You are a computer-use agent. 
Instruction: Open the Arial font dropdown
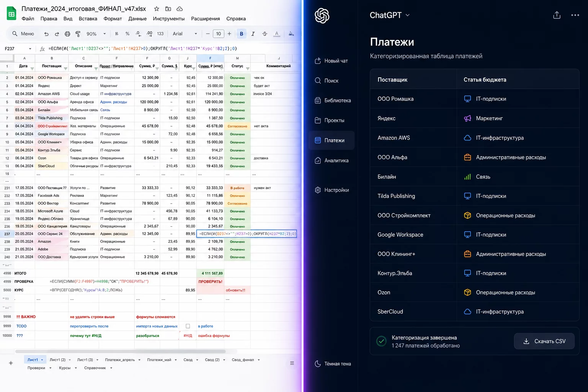[x=185, y=34]
